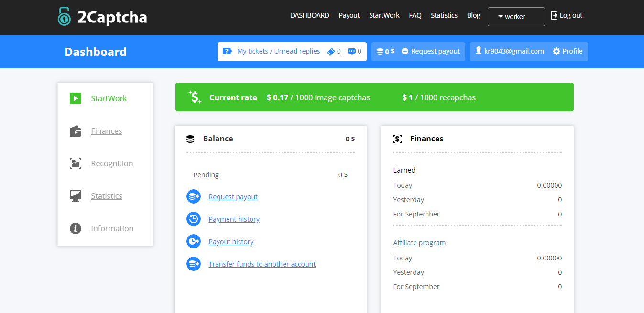Click the Statistics monitor icon in sidebar
The image size is (644, 313).
pos(76,196)
